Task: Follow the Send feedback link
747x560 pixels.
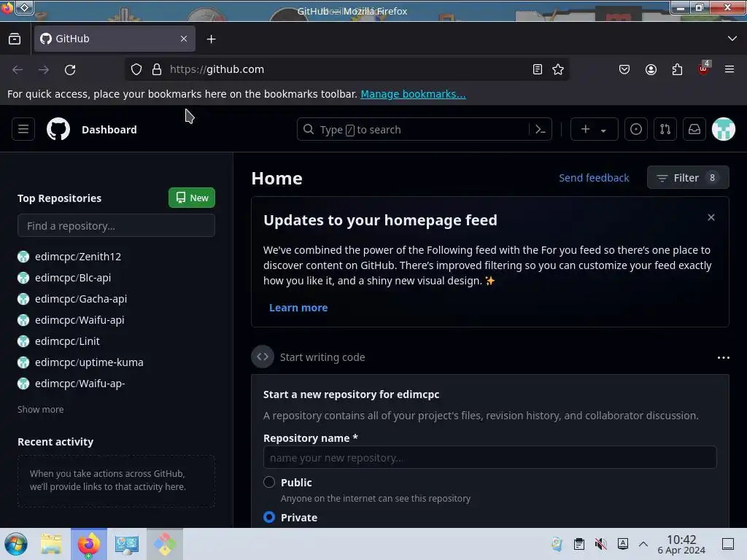Action: tap(594, 178)
